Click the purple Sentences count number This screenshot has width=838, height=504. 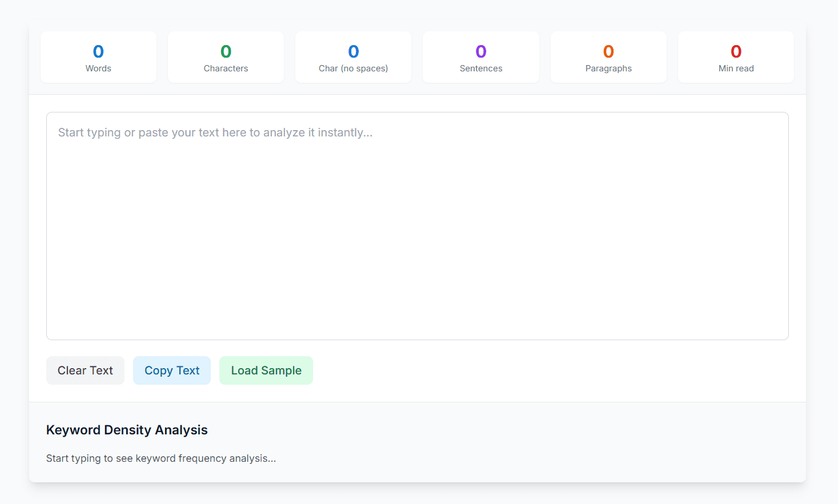pos(481,52)
